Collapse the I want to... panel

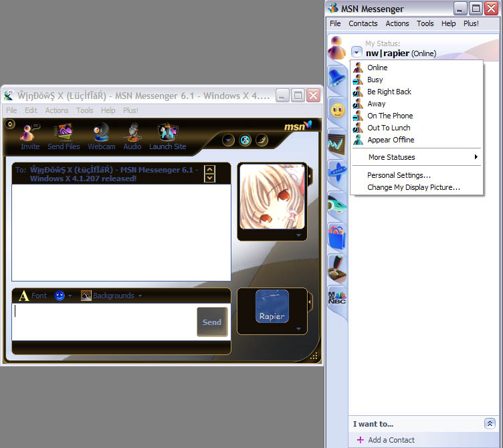coord(490,424)
